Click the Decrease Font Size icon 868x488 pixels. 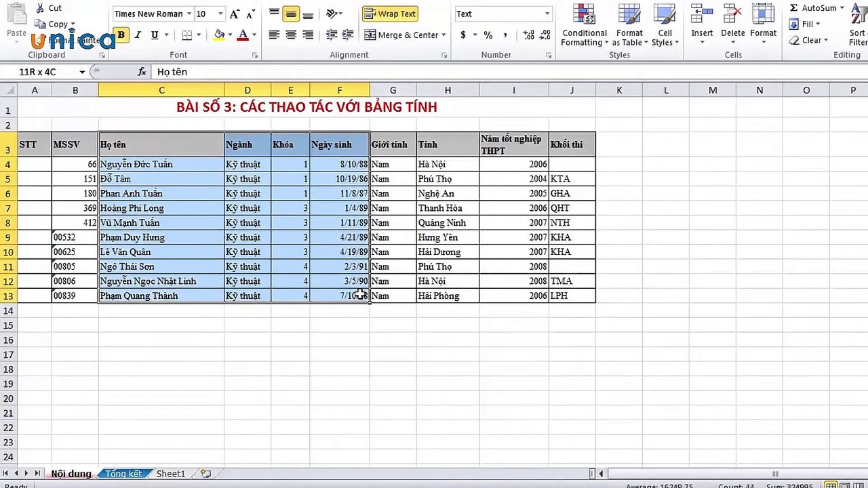click(250, 14)
